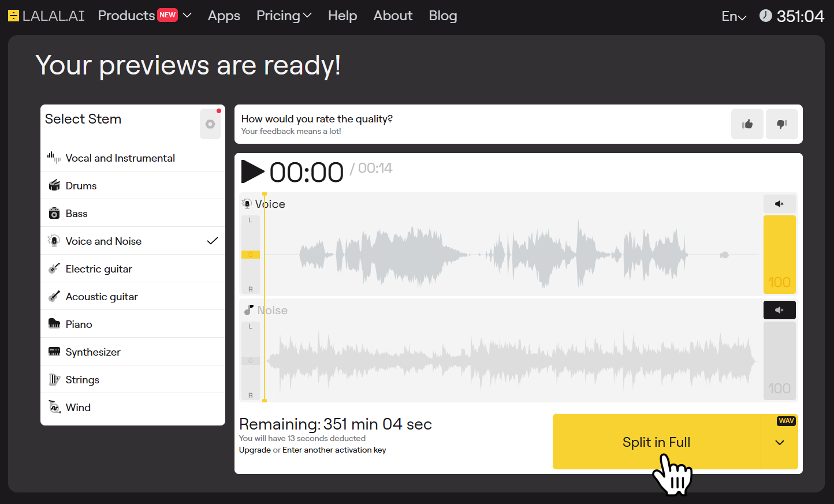The image size is (834, 504).
Task: Click the Voice volume slider
Action: point(779,254)
